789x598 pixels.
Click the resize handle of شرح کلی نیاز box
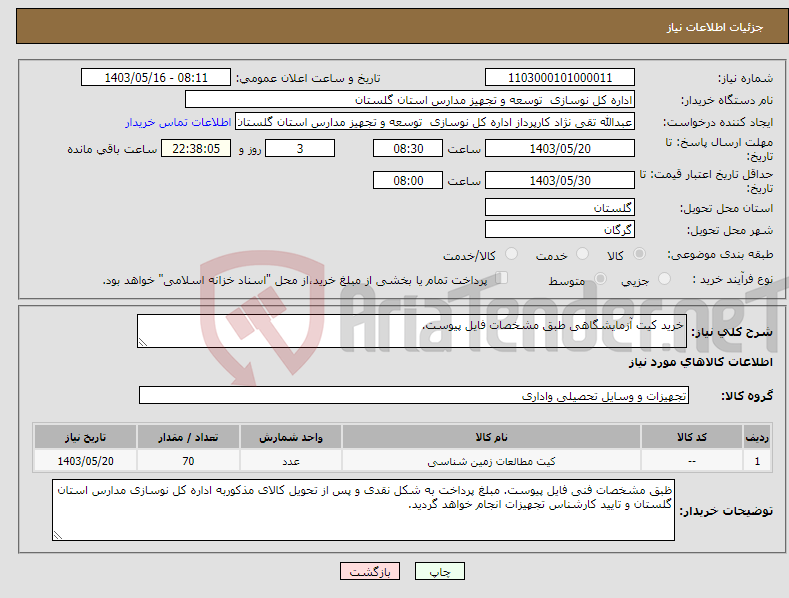(x=143, y=342)
